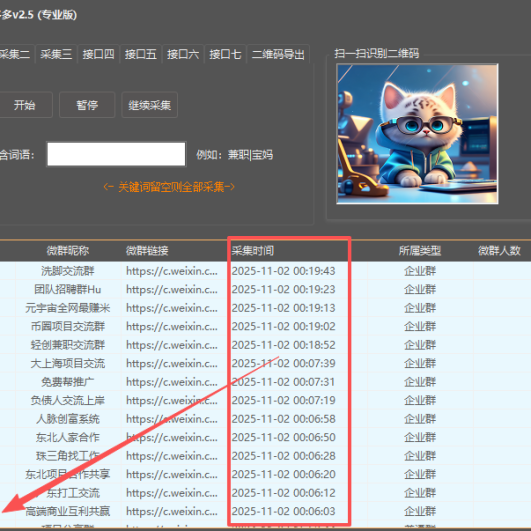Select the 团队招聘群Hu row name

point(68,290)
